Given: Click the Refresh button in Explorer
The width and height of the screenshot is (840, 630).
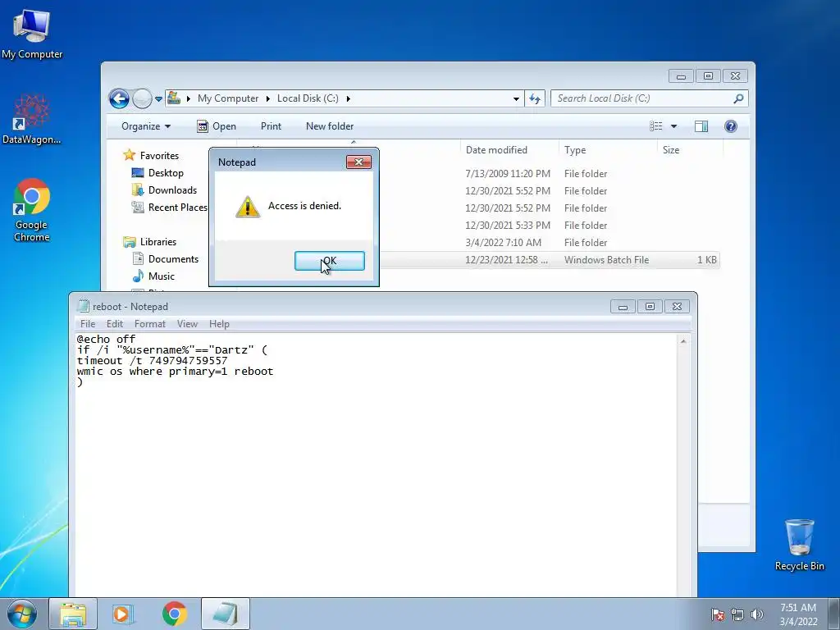Looking at the screenshot, I should click(535, 98).
